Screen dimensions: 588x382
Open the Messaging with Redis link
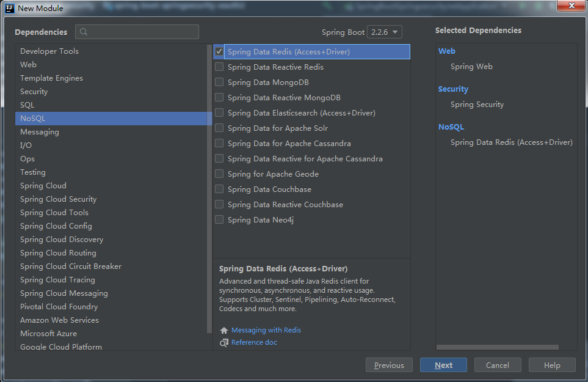266,330
